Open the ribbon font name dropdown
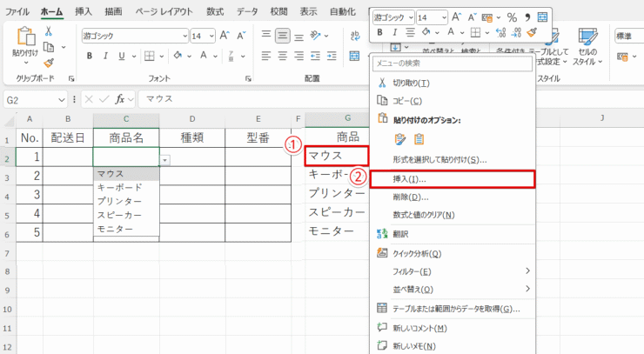The width and height of the screenshot is (644, 354). (x=184, y=36)
